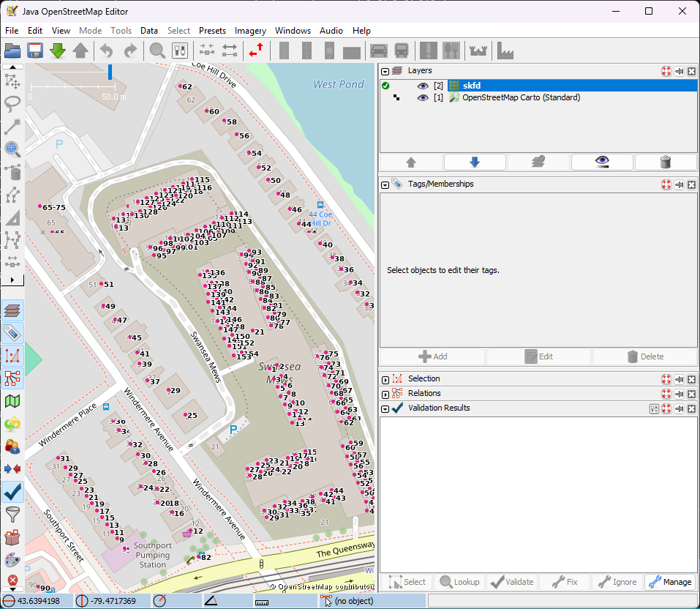Apply the car preset icon

[x=379, y=51]
